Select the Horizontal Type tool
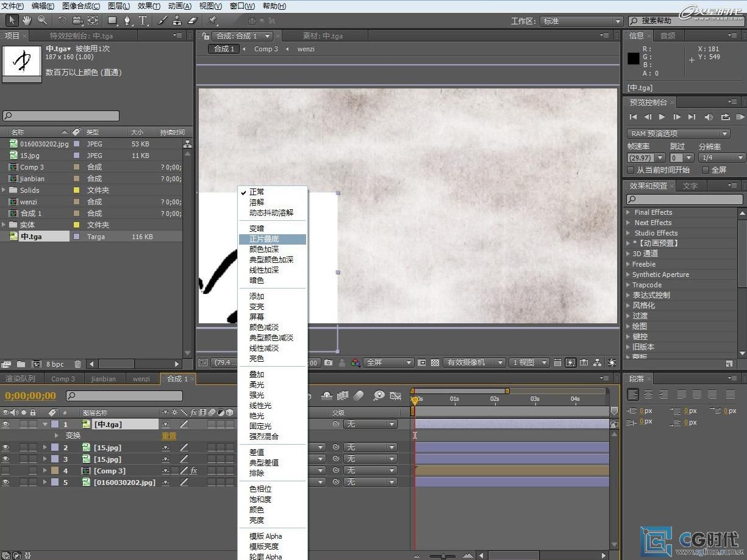Image resolution: width=747 pixels, height=560 pixels. click(143, 21)
